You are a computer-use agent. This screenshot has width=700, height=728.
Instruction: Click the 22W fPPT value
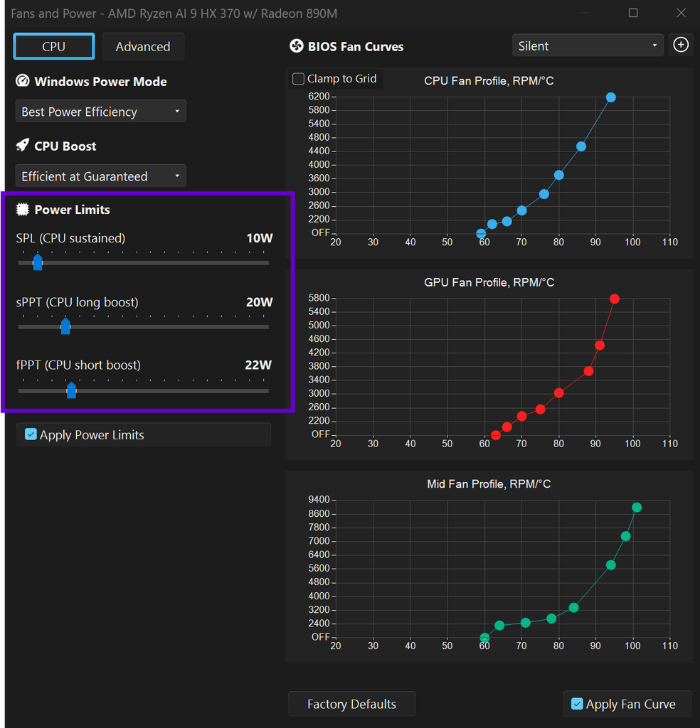click(258, 365)
